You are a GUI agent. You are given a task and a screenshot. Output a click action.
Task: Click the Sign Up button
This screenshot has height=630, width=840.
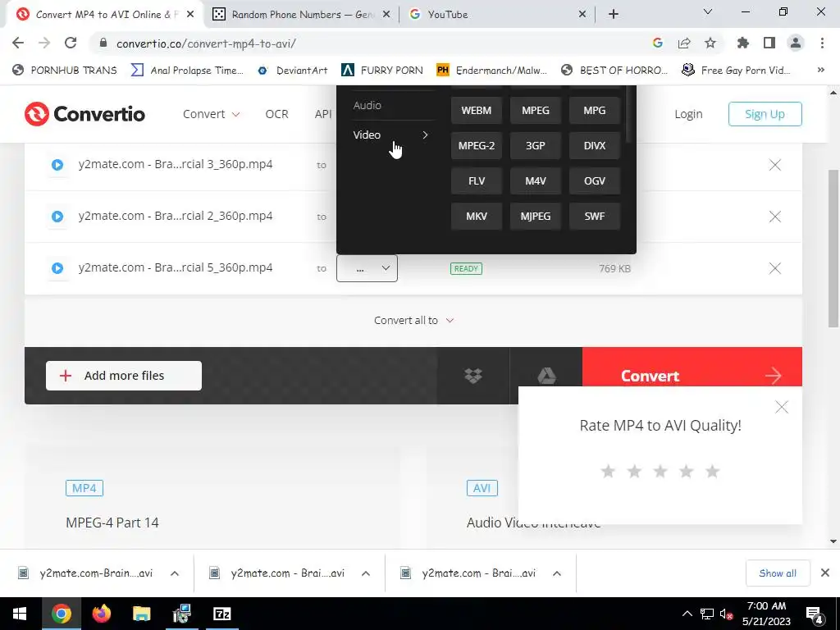tap(765, 114)
